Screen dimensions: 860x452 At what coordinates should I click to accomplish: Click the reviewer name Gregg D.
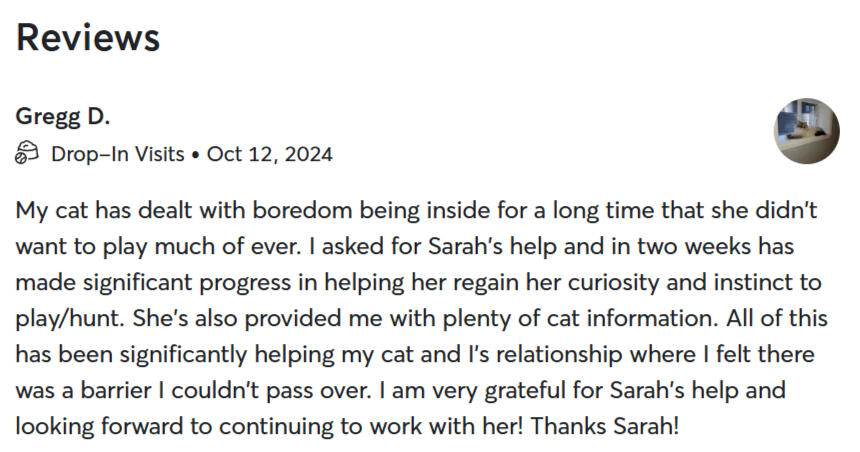[63, 116]
